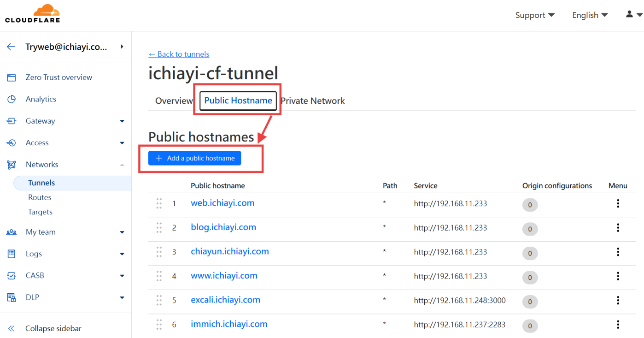Open the three-dot menu for blog.ichiayi.com

pos(618,227)
